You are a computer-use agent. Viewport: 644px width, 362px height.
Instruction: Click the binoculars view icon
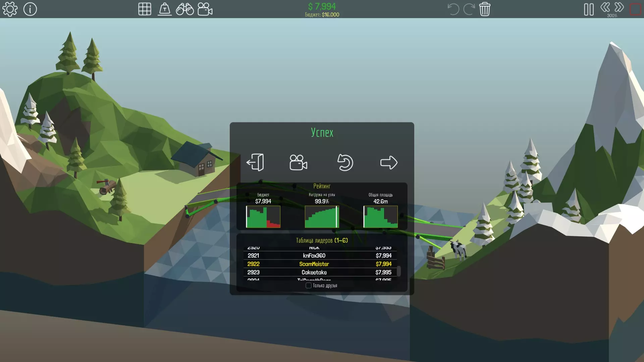pyautogui.click(x=185, y=9)
